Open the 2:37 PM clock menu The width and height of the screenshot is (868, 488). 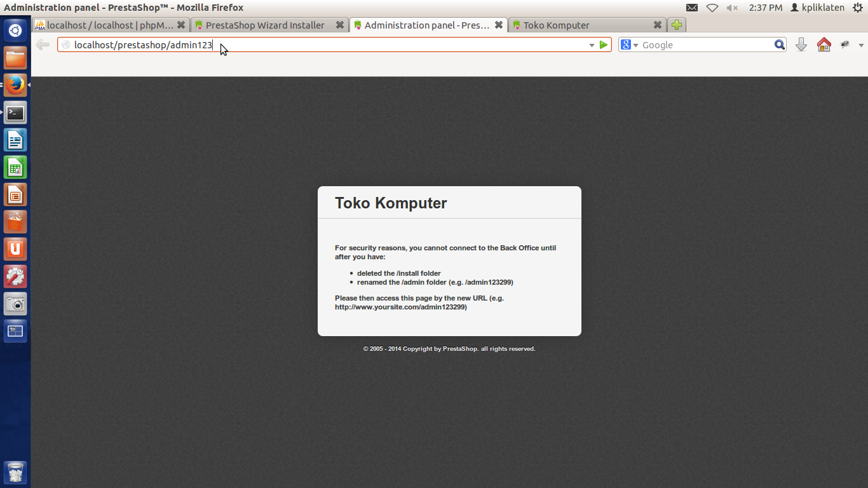click(766, 8)
